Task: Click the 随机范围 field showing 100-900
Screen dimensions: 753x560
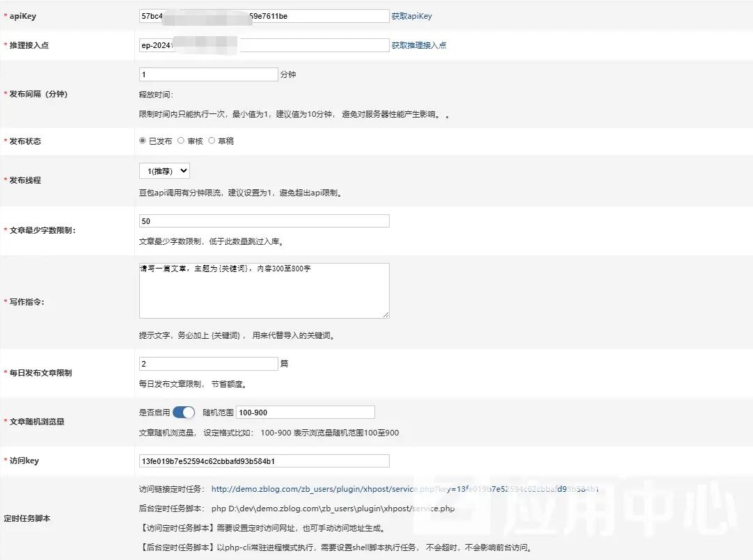Action: [305, 411]
